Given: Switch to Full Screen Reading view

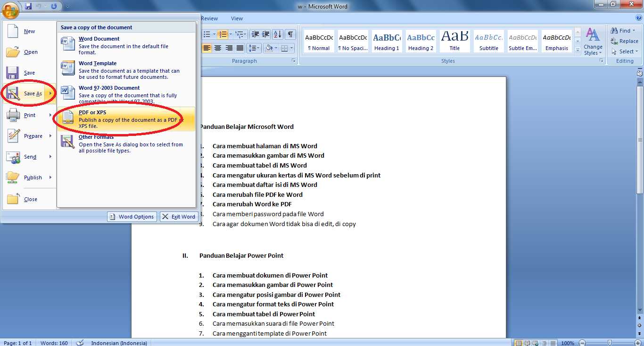Looking at the screenshot, I should 528,343.
